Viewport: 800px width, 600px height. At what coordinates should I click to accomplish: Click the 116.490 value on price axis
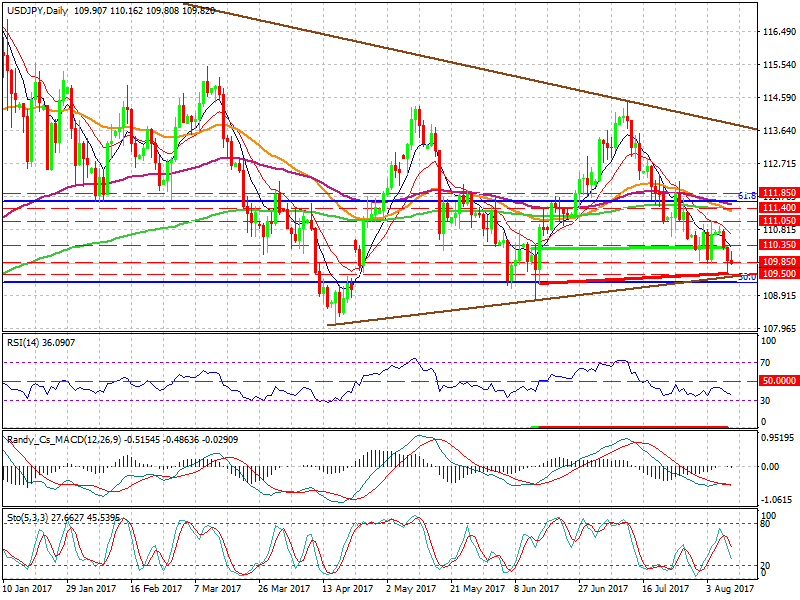(777, 32)
